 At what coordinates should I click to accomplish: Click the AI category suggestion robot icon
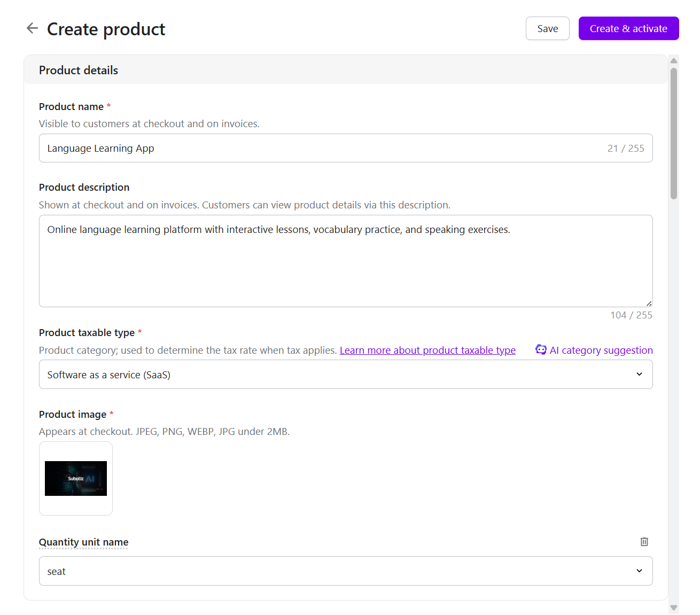pos(541,349)
